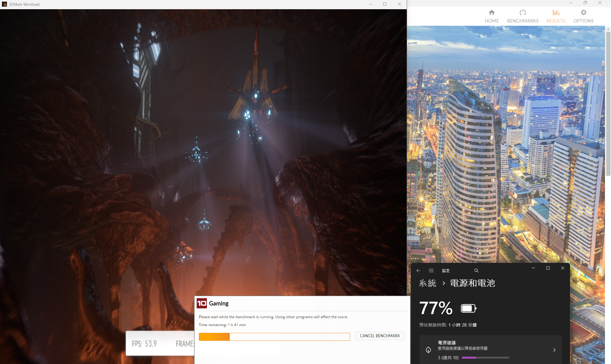
Task: Click the 3DMark vertical scrollbar
Action: click(x=608, y=103)
